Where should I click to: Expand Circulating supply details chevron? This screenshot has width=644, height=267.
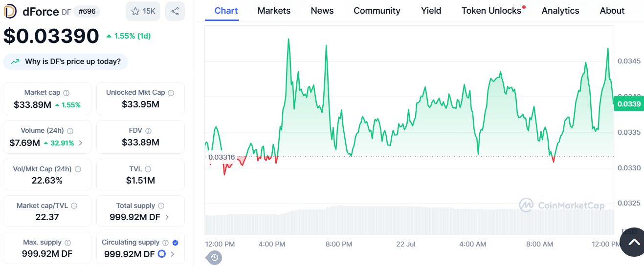click(x=173, y=254)
